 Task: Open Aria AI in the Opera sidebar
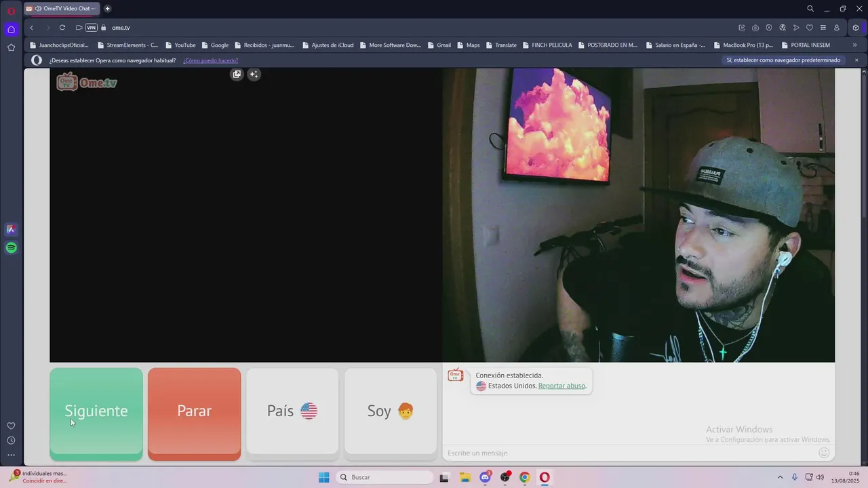tap(11, 229)
